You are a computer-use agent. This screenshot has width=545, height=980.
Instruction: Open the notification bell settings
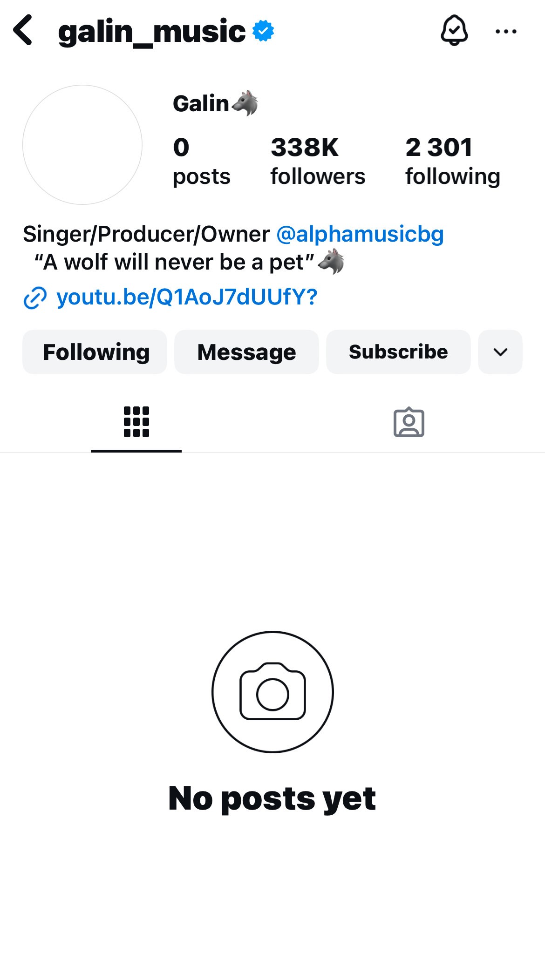point(454,31)
